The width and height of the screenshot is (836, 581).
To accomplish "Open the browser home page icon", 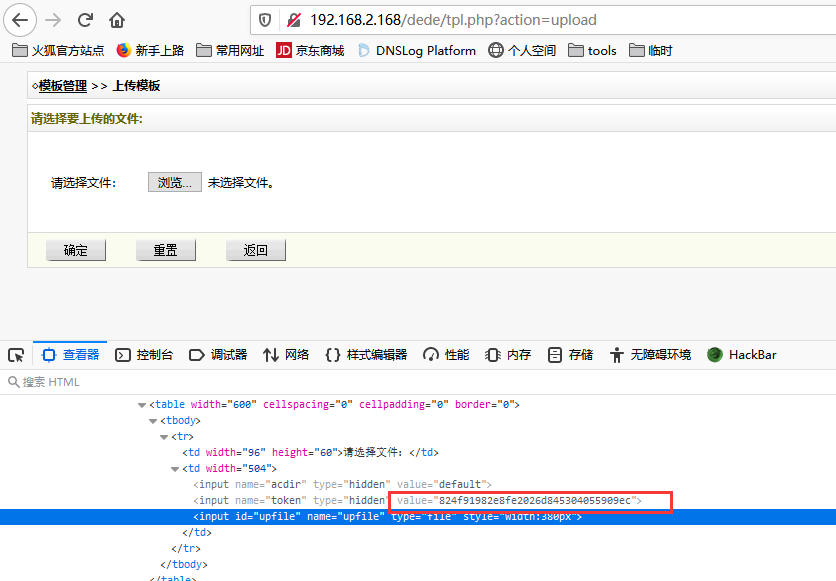I will (x=117, y=20).
